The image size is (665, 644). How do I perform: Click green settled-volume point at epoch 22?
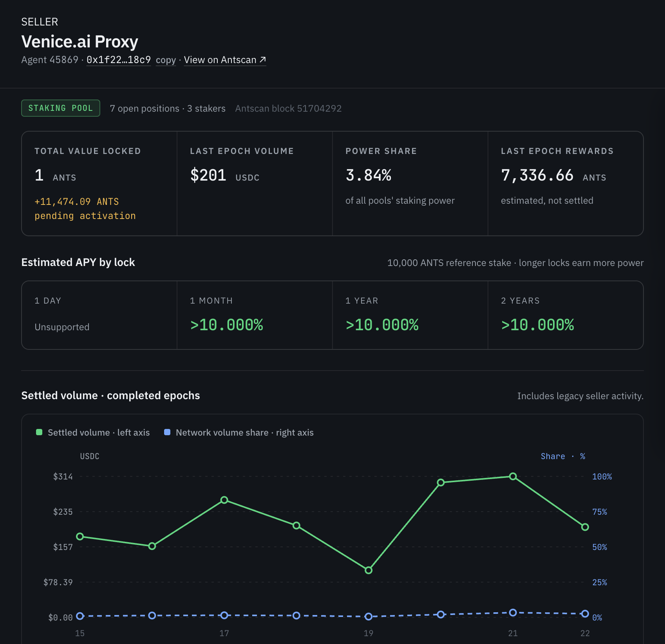(585, 527)
